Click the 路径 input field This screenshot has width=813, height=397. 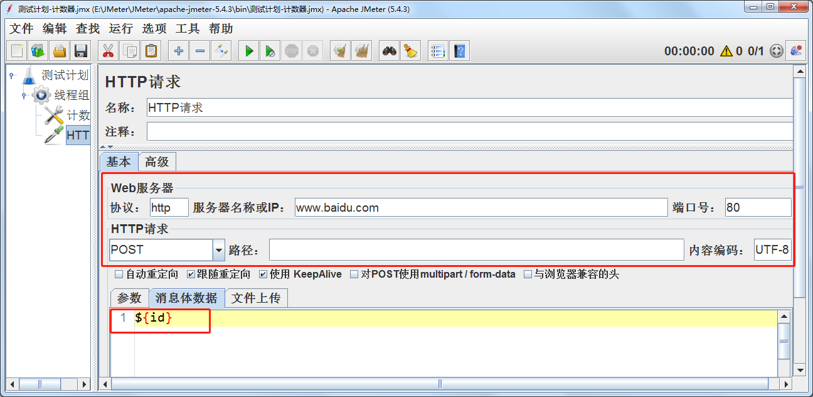pyautogui.click(x=476, y=250)
